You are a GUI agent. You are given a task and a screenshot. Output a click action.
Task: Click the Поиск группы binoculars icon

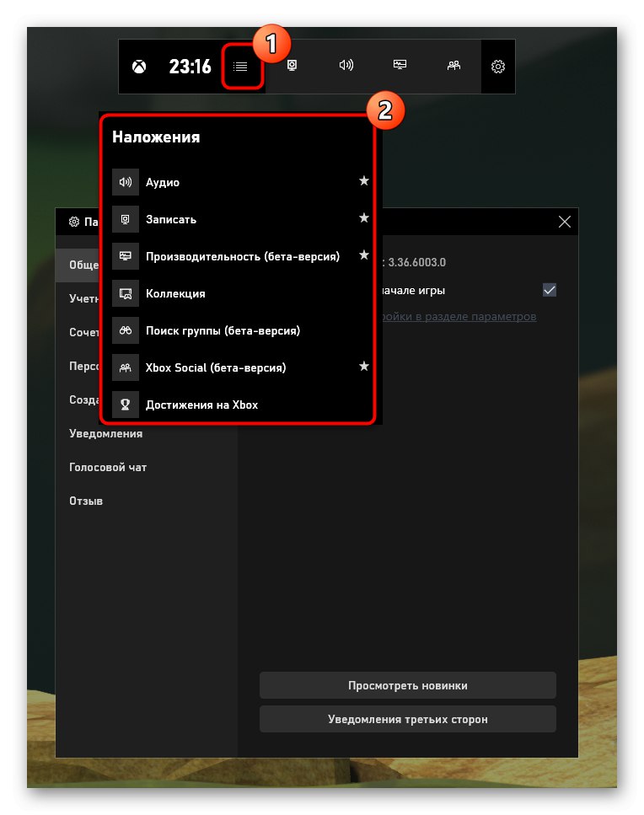[x=126, y=330]
